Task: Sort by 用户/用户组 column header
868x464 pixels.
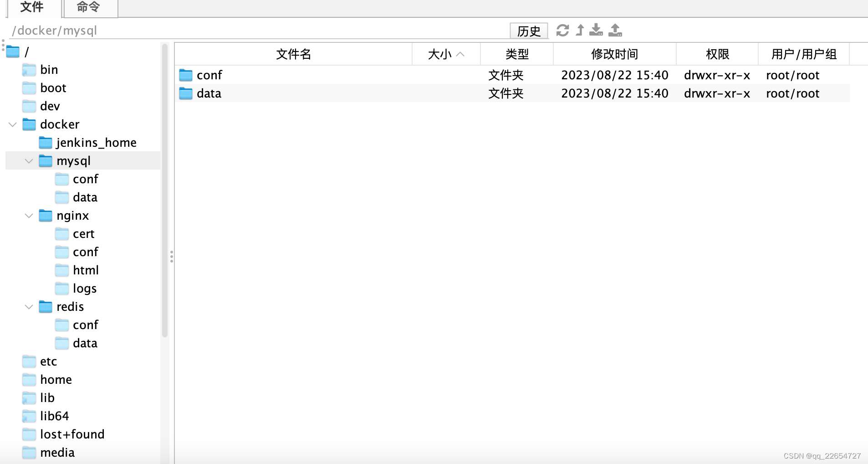Action: (x=804, y=54)
